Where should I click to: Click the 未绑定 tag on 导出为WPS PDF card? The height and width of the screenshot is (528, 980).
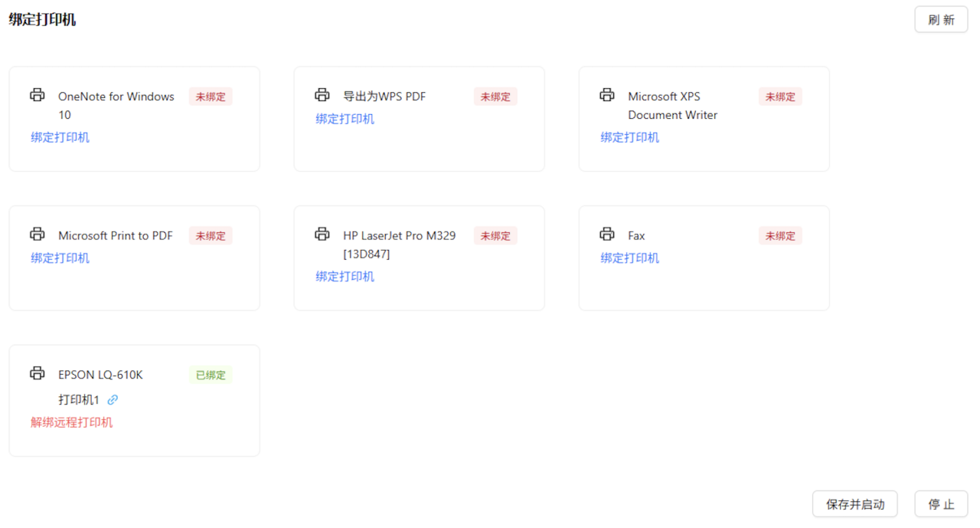[x=495, y=97]
